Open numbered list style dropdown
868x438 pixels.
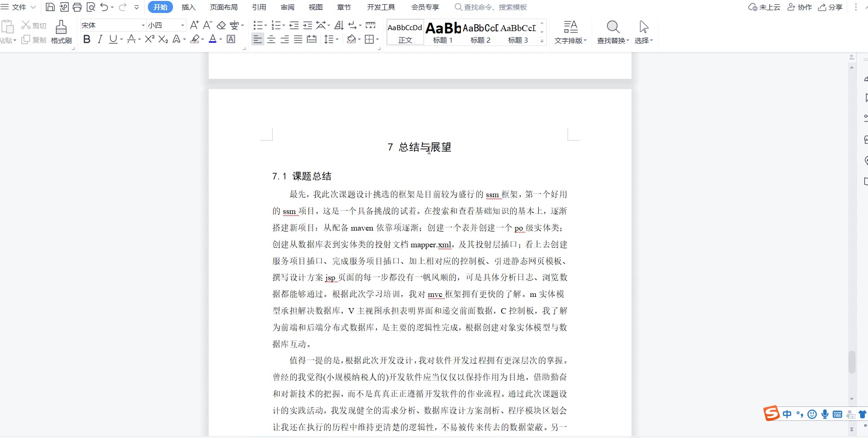283,26
